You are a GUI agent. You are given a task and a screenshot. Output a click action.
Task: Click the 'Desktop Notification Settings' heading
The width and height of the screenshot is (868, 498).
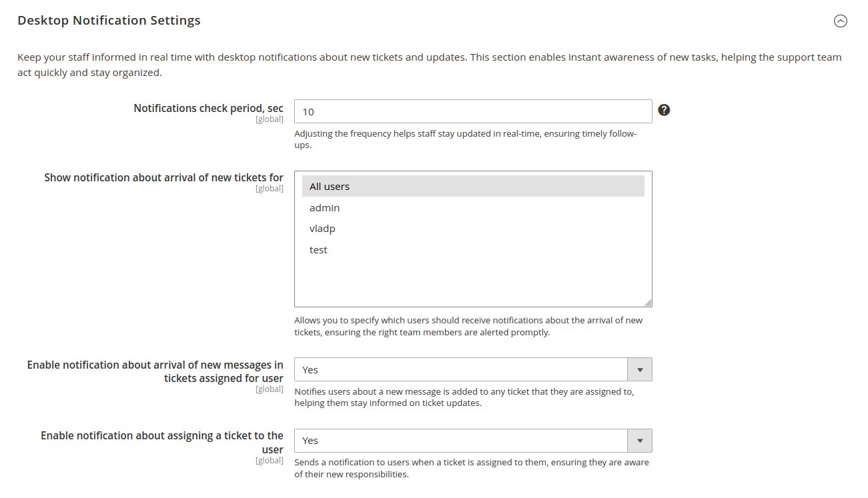[109, 20]
